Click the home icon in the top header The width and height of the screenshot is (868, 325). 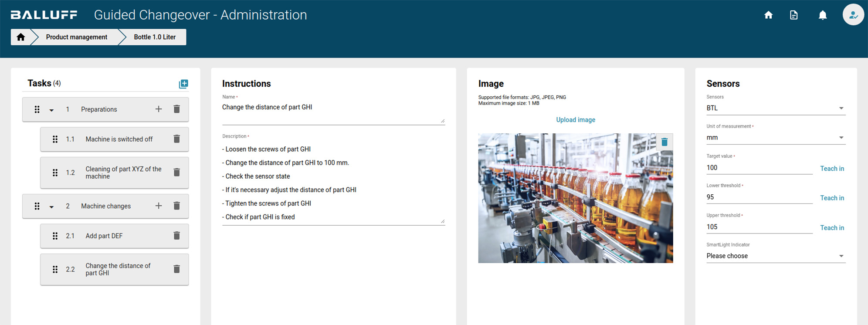(x=768, y=15)
